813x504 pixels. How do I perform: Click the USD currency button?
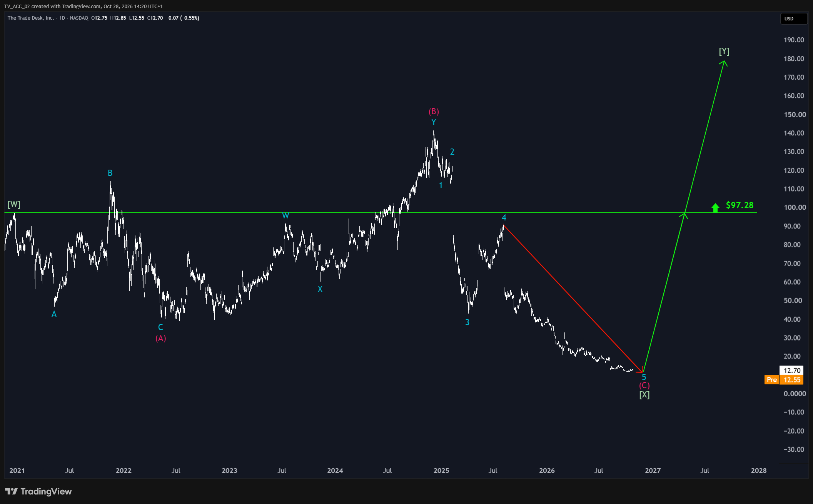793,18
